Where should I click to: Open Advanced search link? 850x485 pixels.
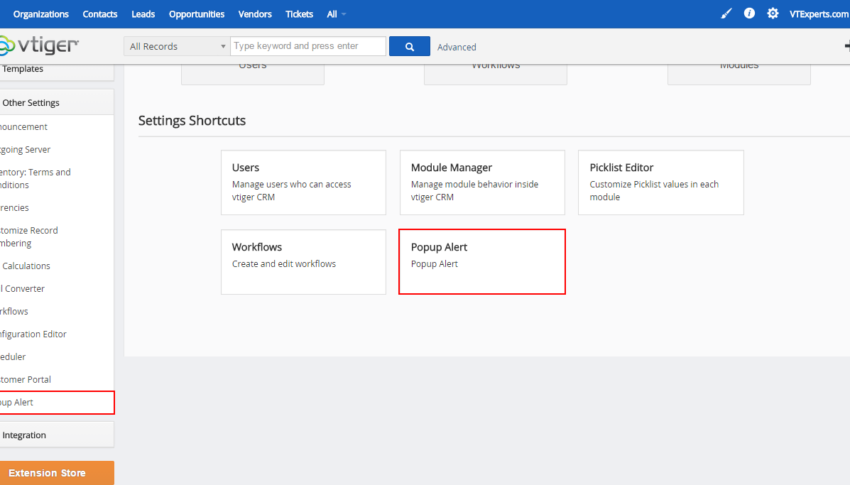pyautogui.click(x=456, y=47)
